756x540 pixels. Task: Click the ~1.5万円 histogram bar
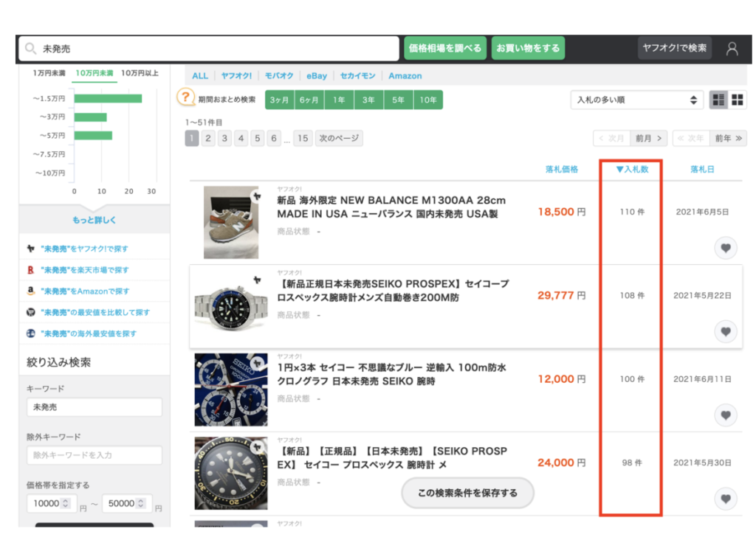[x=108, y=98]
